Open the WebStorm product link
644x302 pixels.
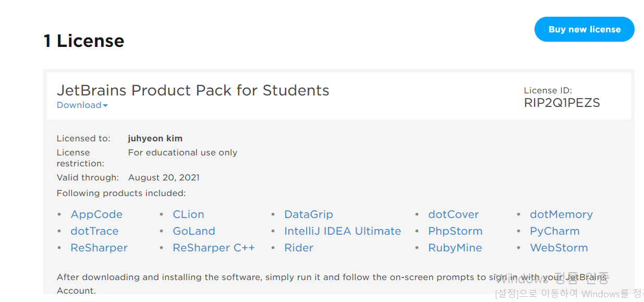[558, 248]
